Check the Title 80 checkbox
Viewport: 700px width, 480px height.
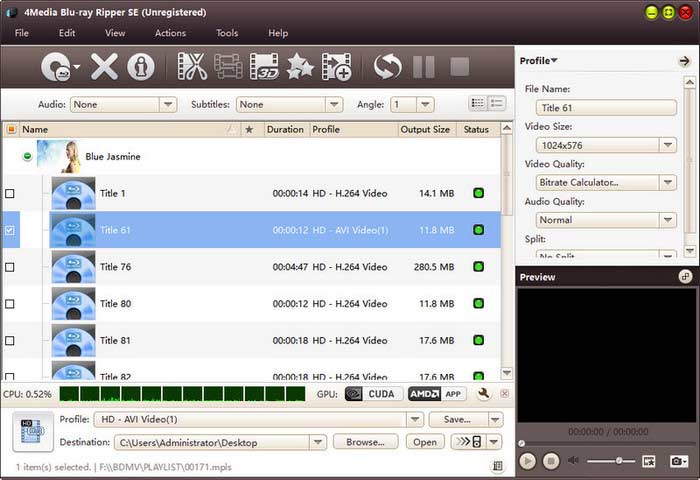(9, 304)
